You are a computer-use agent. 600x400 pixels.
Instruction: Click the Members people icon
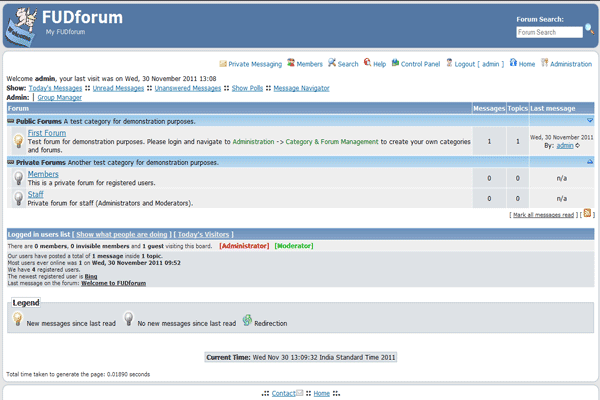(x=291, y=62)
